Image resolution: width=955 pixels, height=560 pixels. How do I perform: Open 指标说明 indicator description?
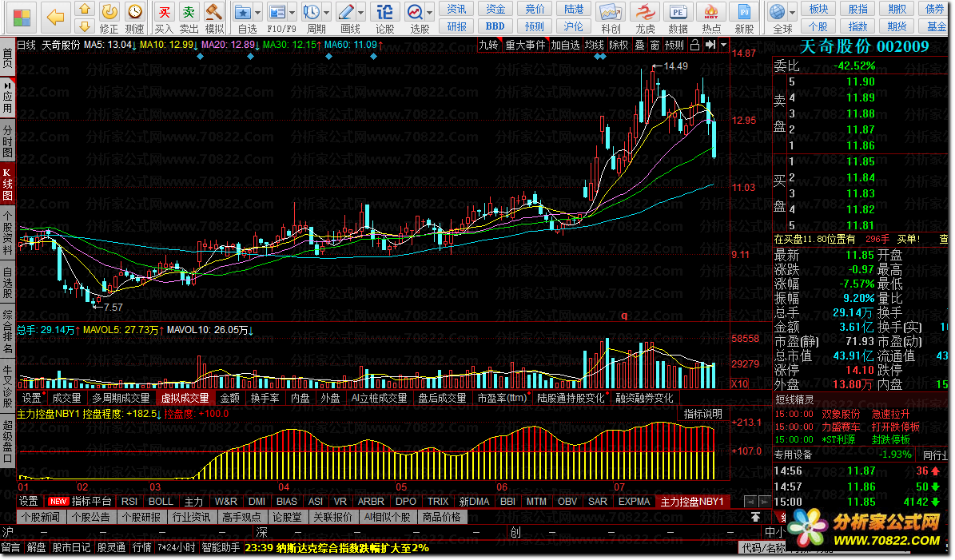coord(702,414)
